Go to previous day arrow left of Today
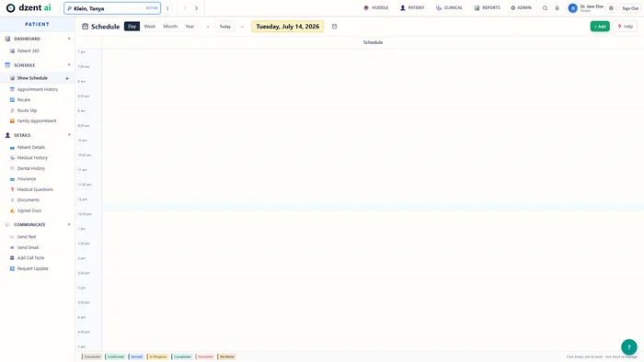The width and height of the screenshot is (644, 362). tap(208, 27)
